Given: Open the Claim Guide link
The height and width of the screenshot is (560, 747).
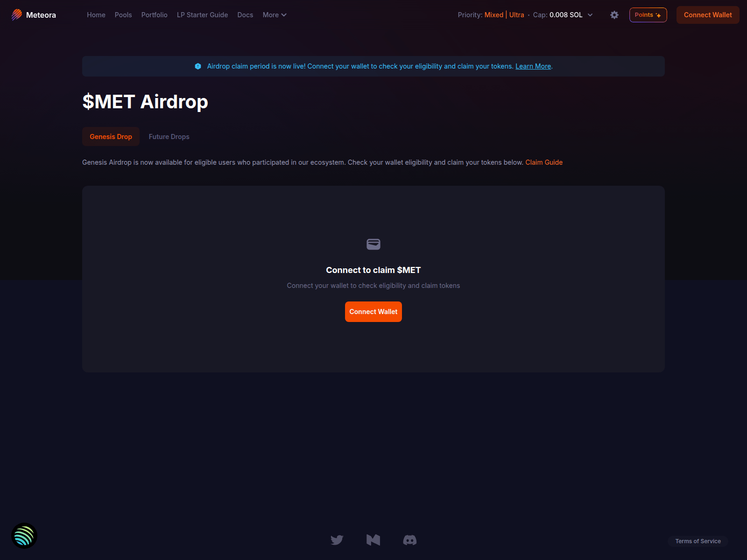Looking at the screenshot, I should (544, 162).
